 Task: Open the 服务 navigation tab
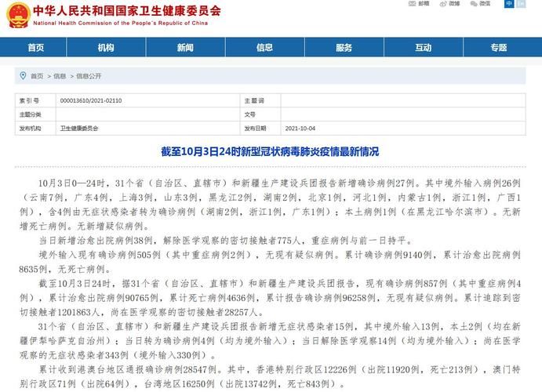[344, 47]
